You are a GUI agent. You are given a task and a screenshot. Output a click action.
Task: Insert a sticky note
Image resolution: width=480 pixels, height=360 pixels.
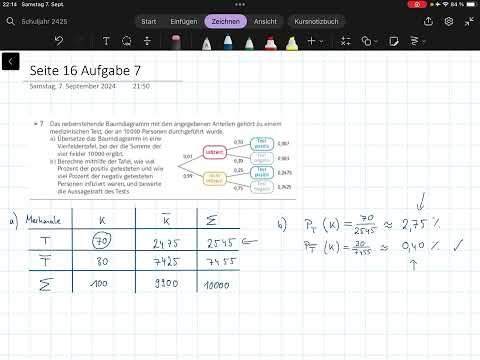pos(394,41)
